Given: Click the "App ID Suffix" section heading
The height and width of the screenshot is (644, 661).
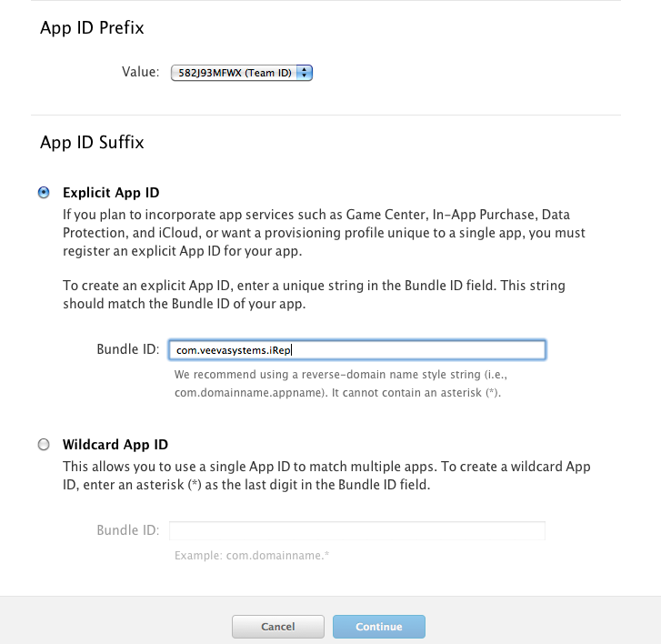Looking at the screenshot, I should [x=92, y=142].
